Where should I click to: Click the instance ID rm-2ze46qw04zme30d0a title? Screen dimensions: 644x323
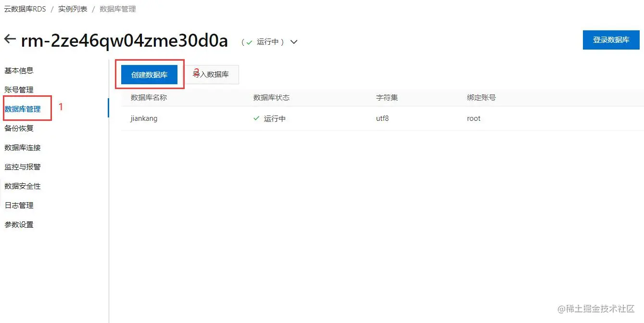(x=125, y=41)
